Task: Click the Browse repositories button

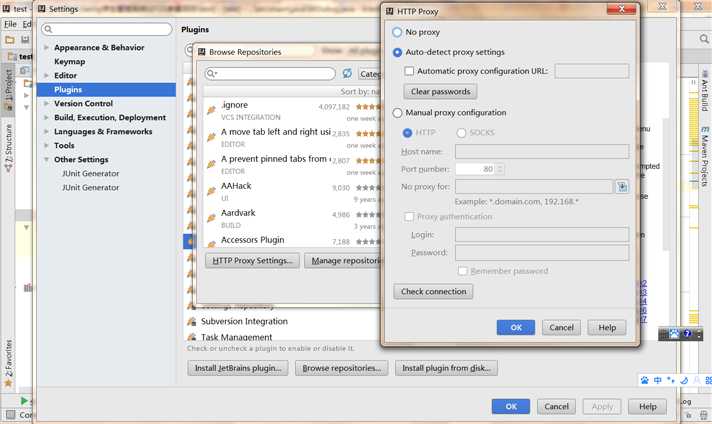Action: pos(341,368)
